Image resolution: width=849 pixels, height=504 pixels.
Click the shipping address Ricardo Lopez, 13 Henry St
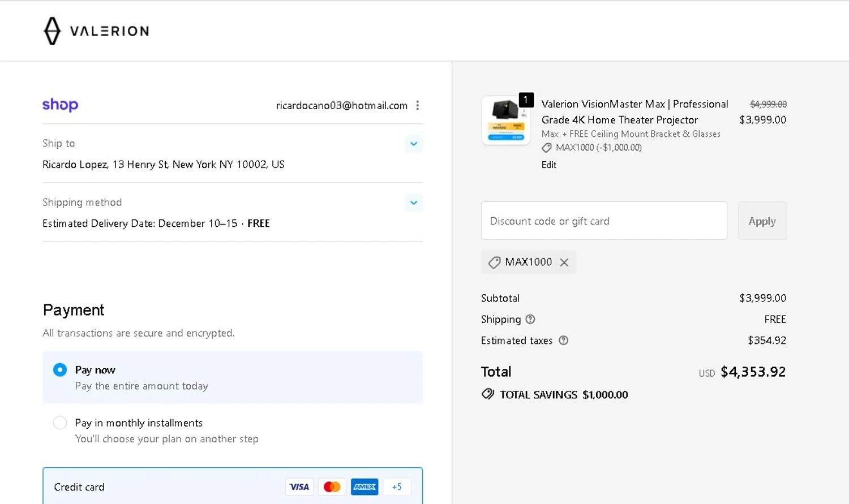[164, 165]
